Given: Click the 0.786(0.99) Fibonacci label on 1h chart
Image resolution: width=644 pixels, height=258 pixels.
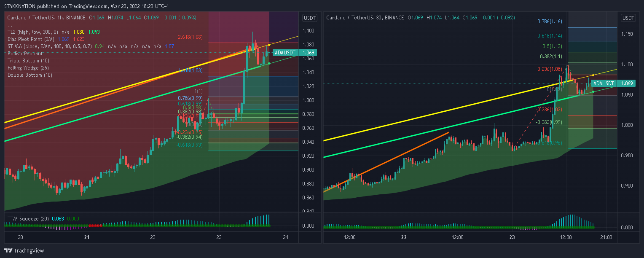Looking at the screenshot, I should pos(191,98).
